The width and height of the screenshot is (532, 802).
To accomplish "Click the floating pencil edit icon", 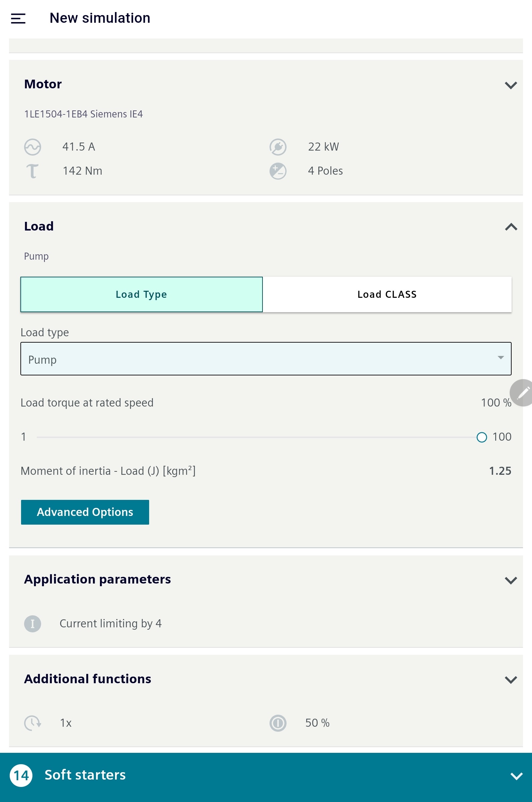I will [x=523, y=393].
